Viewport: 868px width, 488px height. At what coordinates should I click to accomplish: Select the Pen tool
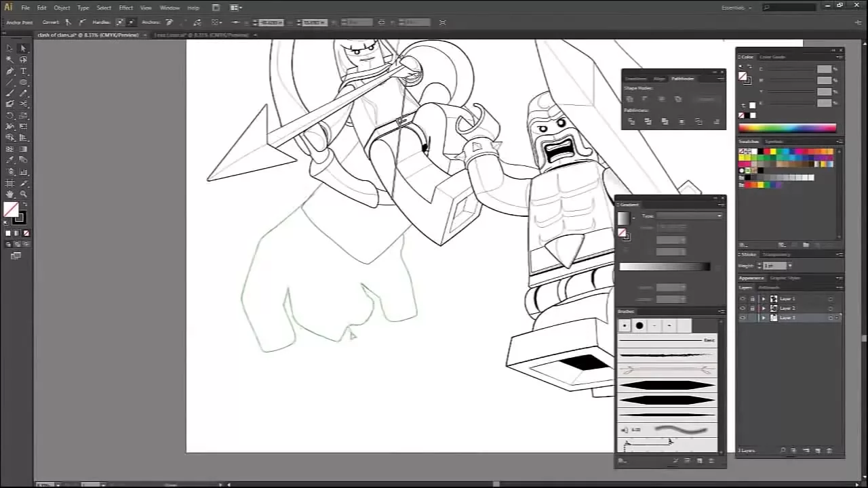(x=9, y=70)
